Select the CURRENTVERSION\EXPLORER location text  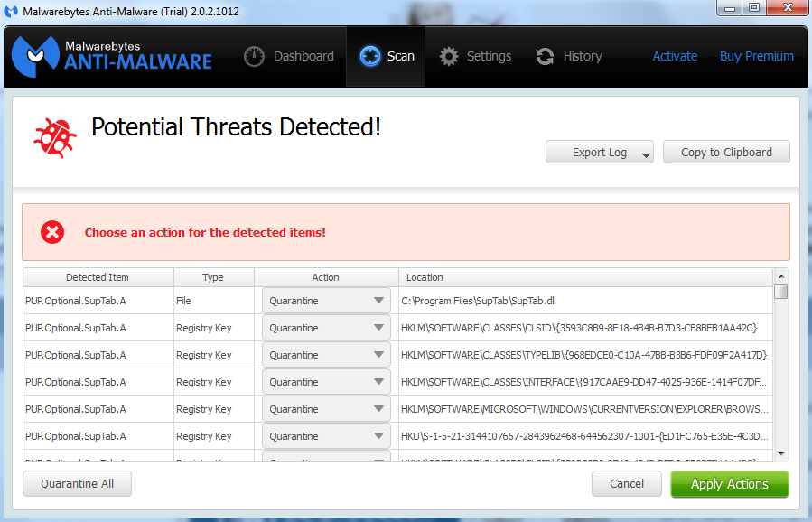click(x=584, y=409)
